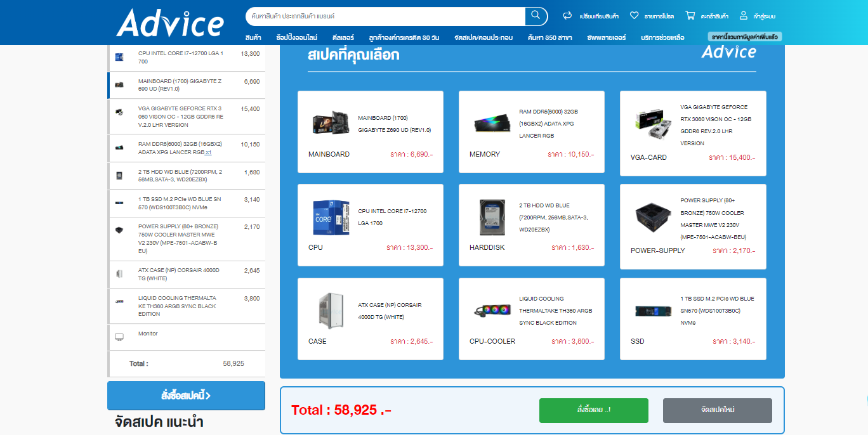The image size is (868, 435).
Task: Click 2 TB HDD icon in sidebar
Action: point(119,176)
